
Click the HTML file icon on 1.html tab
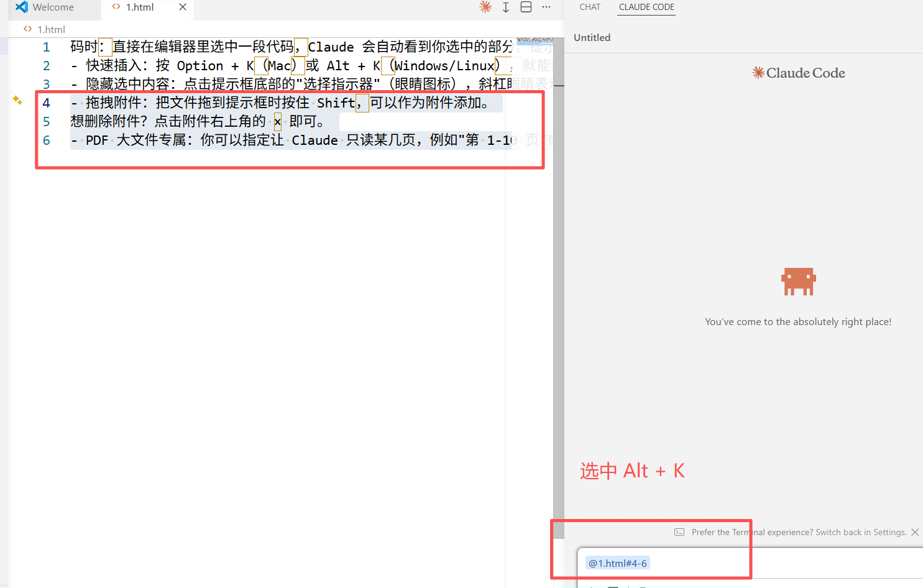pos(116,7)
